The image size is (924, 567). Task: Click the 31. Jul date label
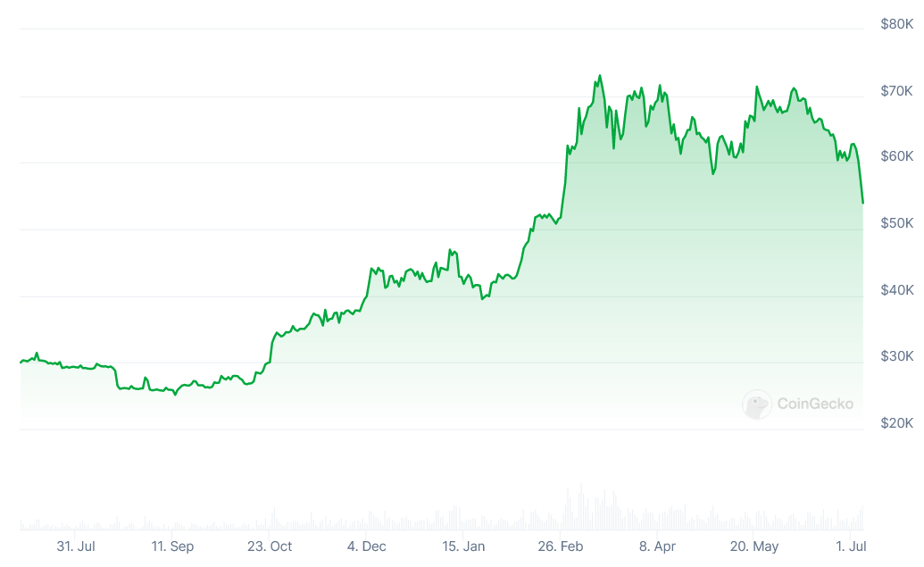(76, 546)
